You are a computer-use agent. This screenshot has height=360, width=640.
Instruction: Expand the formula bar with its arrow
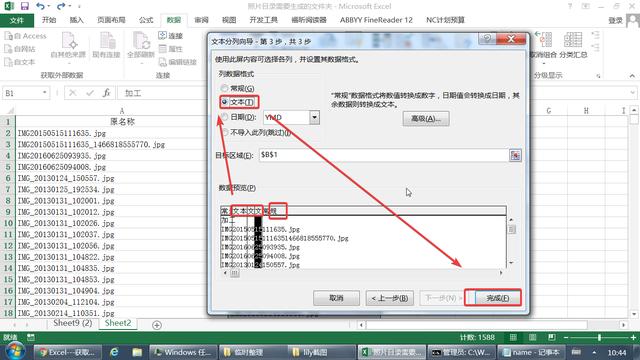632,93
